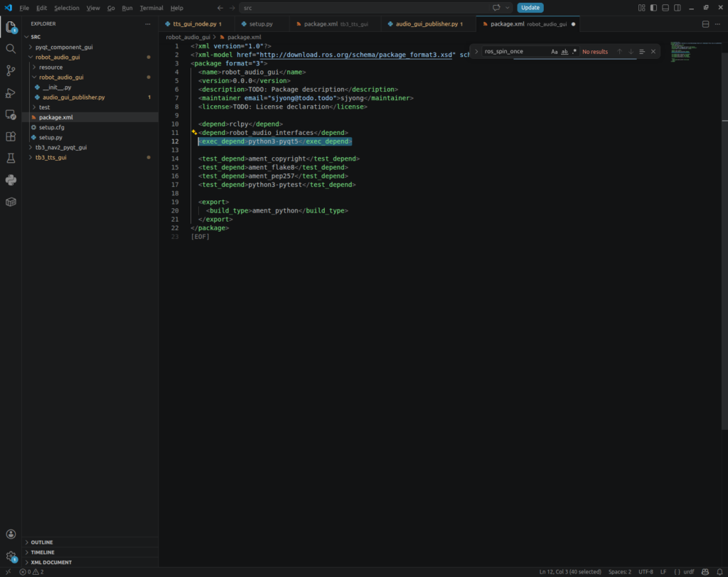Toggle Match Whole Word in find widget
Image resolution: width=728 pixels, height=577 pixels.
pos(564,52)
